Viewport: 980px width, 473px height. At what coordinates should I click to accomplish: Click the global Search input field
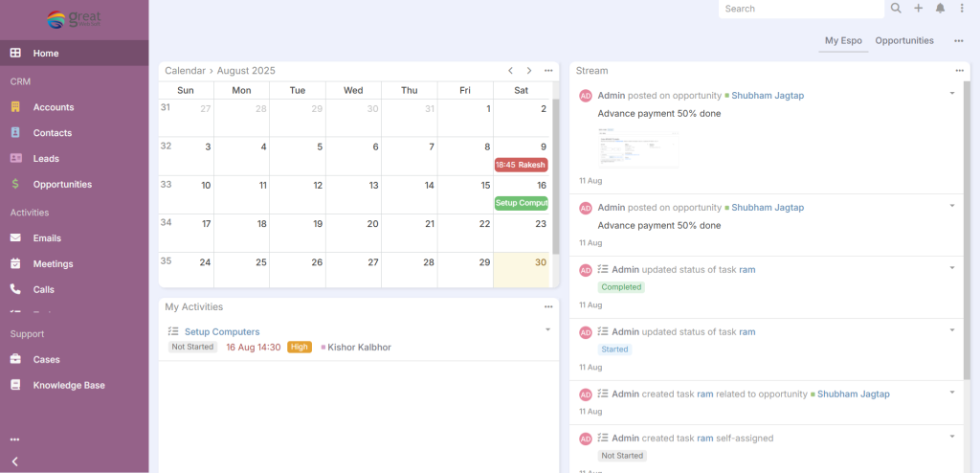click(x=800, y=9)
